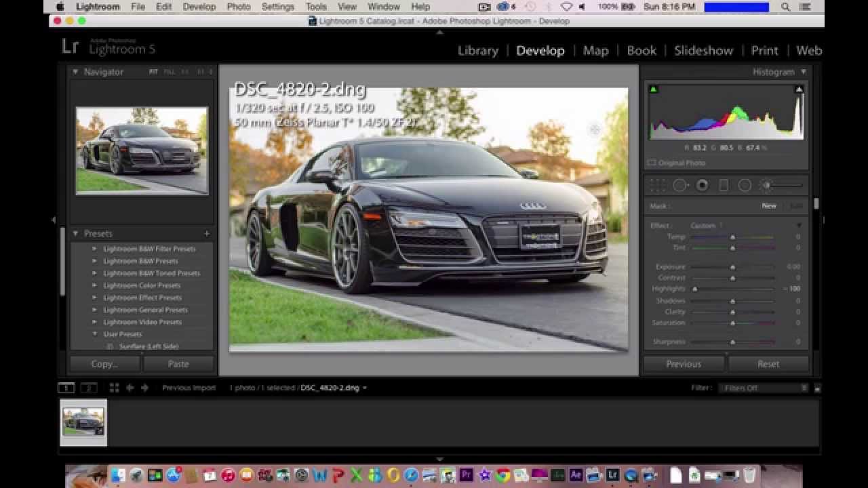868x488 pixels.
Task: Click the right panel scrollbar handle
Action: (x=816, y=203)
